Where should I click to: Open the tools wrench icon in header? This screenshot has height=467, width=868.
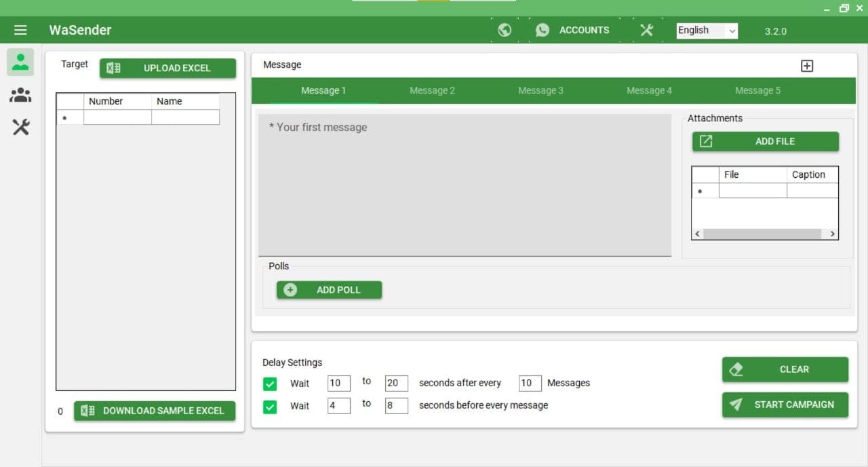[x=646, y=30]
